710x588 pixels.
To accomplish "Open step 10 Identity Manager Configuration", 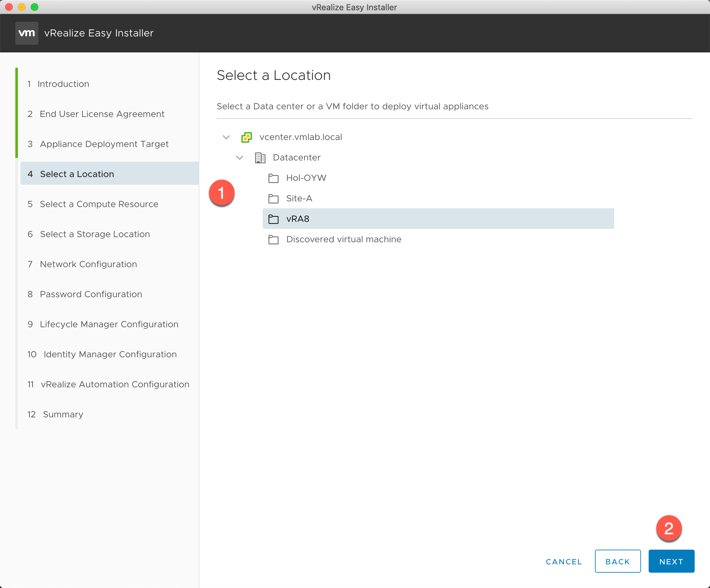I will tap(102, 354).
